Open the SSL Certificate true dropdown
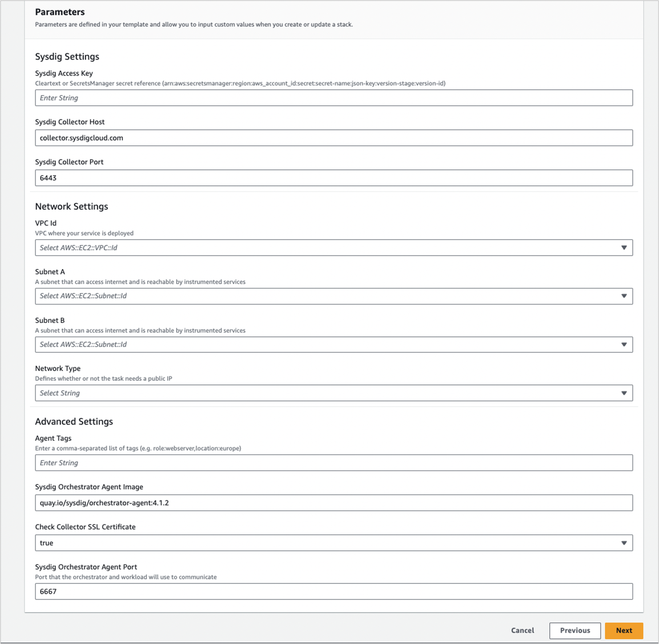 [x=334, y=543]
